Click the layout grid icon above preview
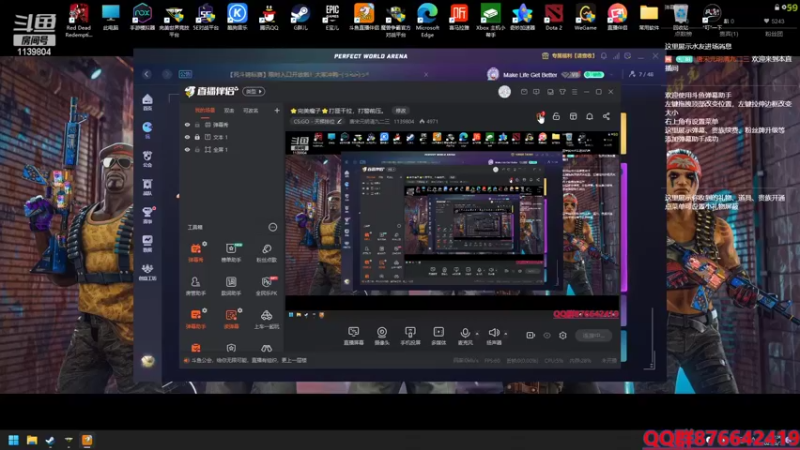 coord(573,116)
